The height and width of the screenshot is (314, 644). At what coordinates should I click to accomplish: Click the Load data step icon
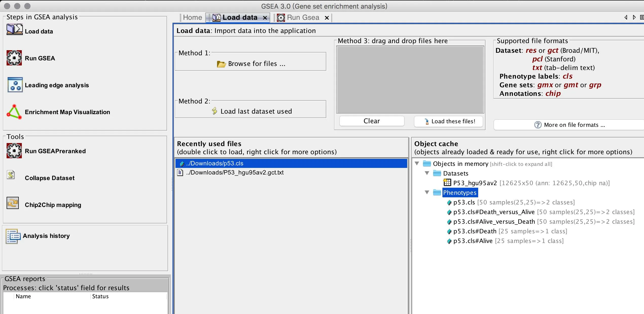tap(14, 30)
